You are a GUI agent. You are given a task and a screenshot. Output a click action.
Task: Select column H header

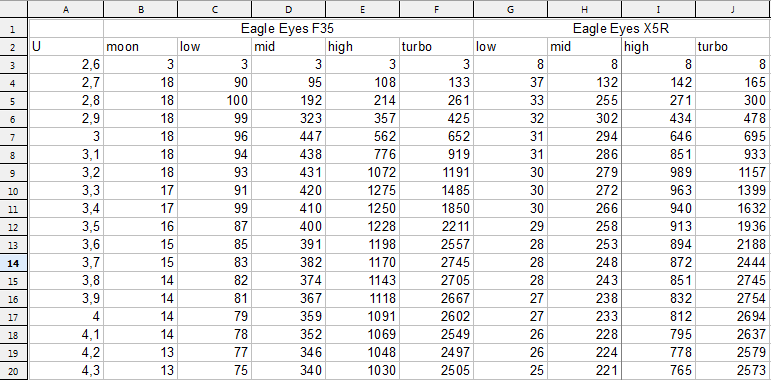(x=585, y=9)
